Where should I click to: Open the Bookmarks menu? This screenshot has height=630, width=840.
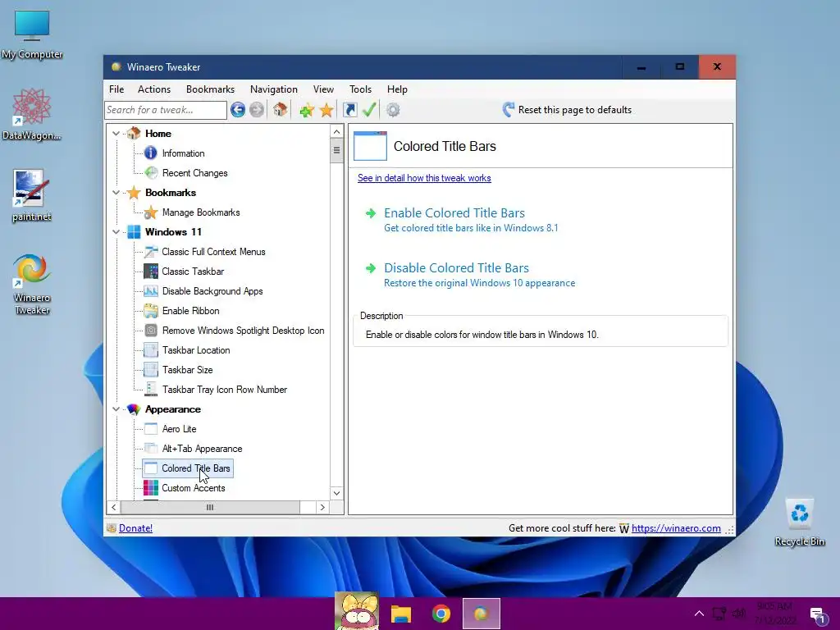210,89
